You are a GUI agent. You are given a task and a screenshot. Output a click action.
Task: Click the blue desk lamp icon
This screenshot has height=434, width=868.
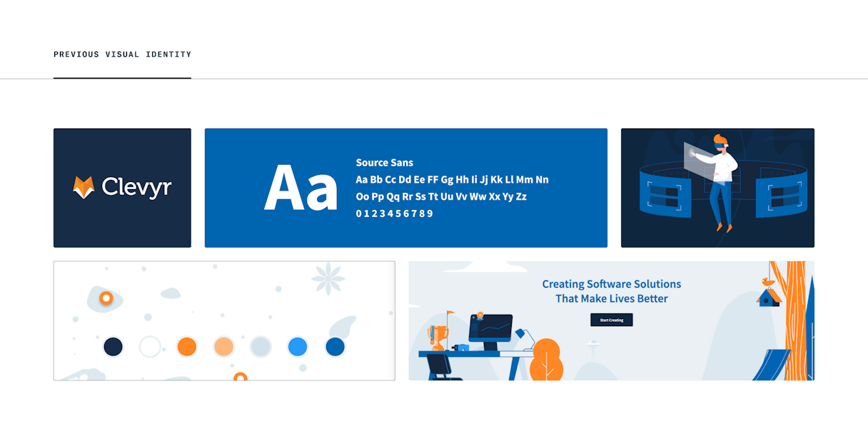pos(525,338)
